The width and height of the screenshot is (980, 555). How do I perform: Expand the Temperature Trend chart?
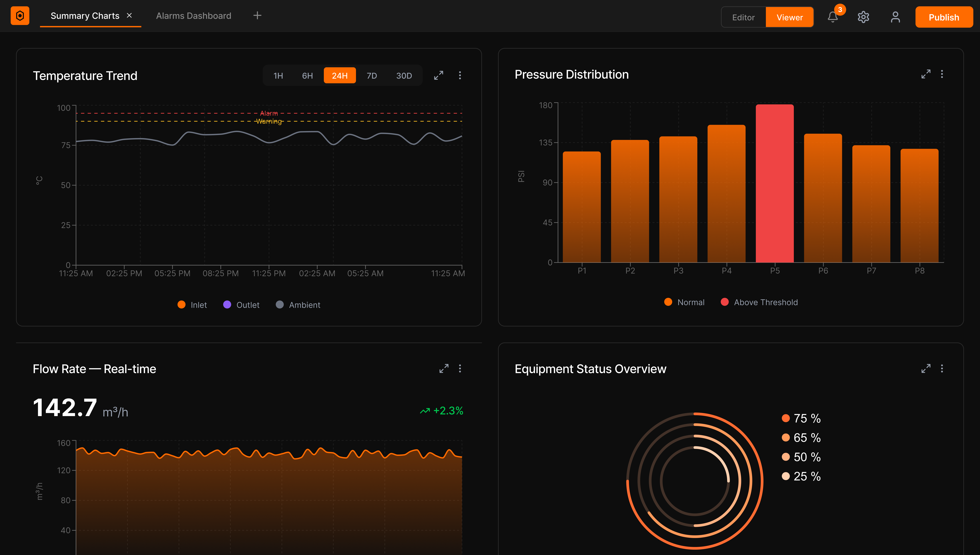point(438,75)
